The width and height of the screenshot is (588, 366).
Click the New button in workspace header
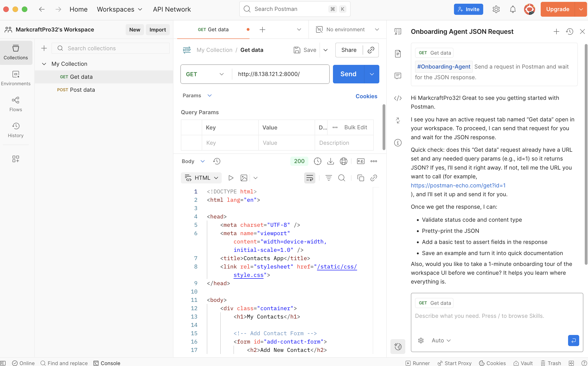[135, 29]
